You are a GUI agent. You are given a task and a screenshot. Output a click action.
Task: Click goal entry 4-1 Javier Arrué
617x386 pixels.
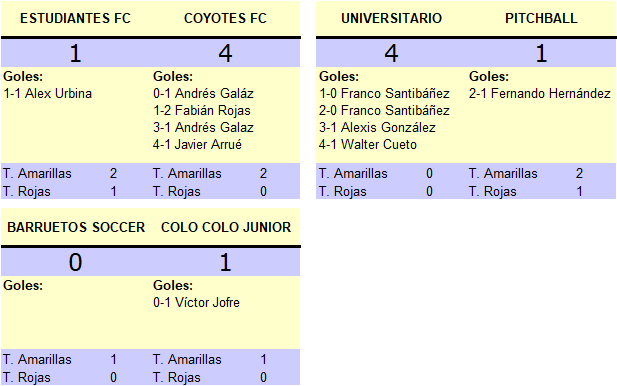pos(197,144)
